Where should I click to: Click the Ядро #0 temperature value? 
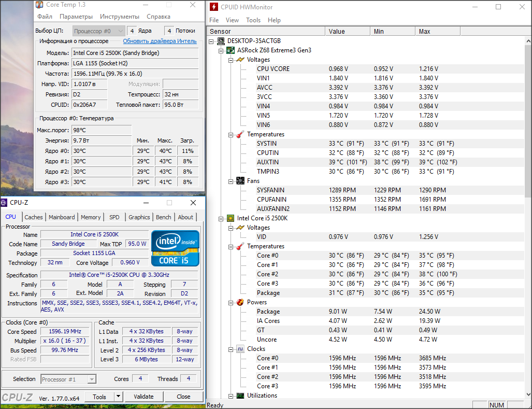(x=101, y=151)
